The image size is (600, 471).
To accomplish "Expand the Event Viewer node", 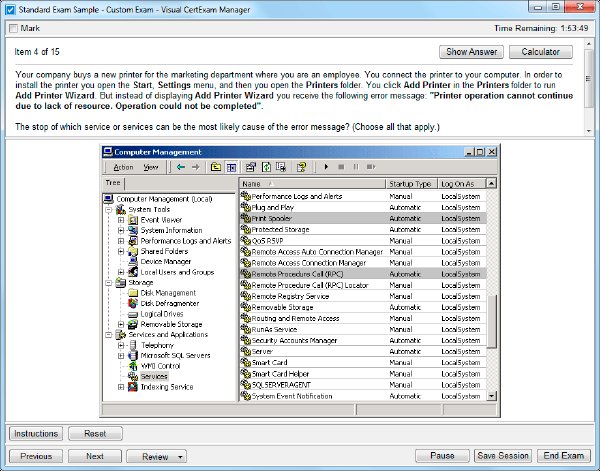I will tap(121, 220).
